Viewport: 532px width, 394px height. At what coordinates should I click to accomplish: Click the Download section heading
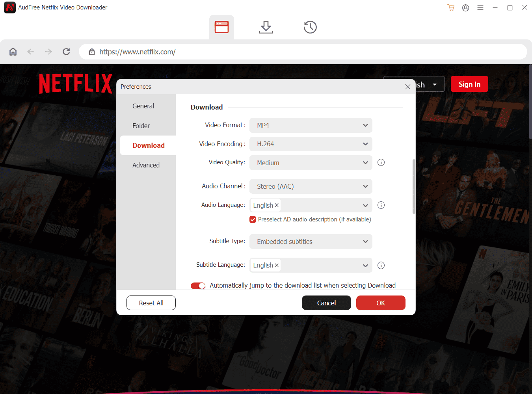(207, 107)
